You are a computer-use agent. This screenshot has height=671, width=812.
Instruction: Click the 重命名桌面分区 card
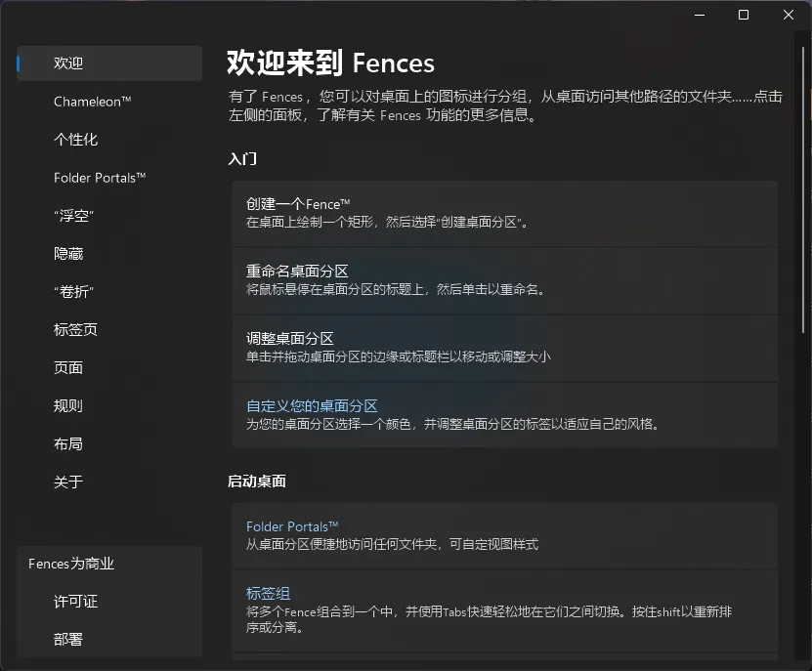click(505, 280)
